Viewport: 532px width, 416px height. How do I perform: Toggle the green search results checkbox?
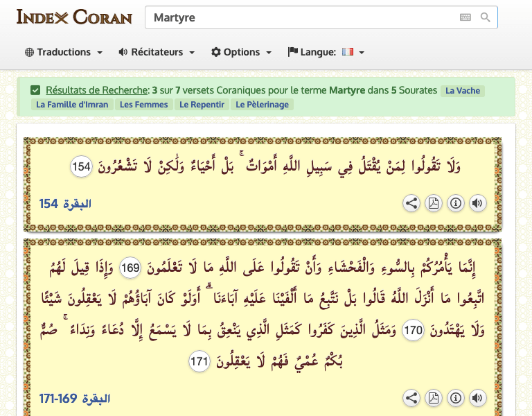coord(35,90)
